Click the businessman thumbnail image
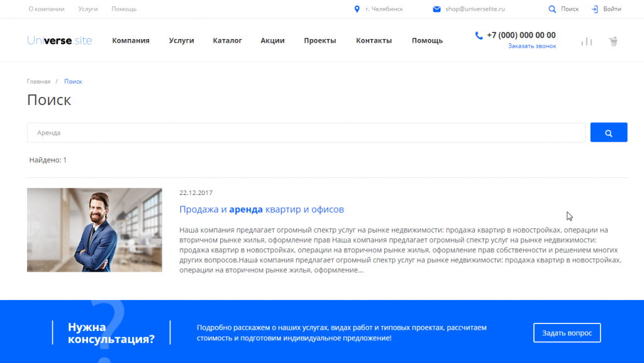Viewport: 644px width, 363px height. pyautogui.click(x=94, y=230)
